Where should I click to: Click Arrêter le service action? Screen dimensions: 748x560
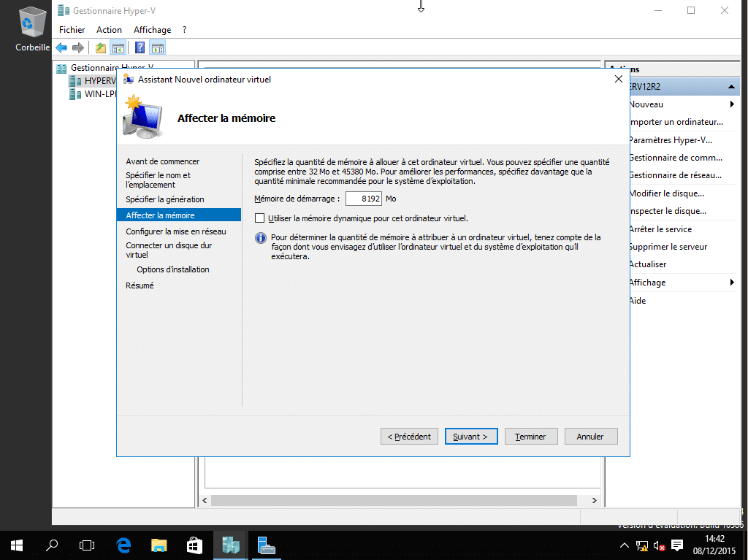(x=660, y=229)
